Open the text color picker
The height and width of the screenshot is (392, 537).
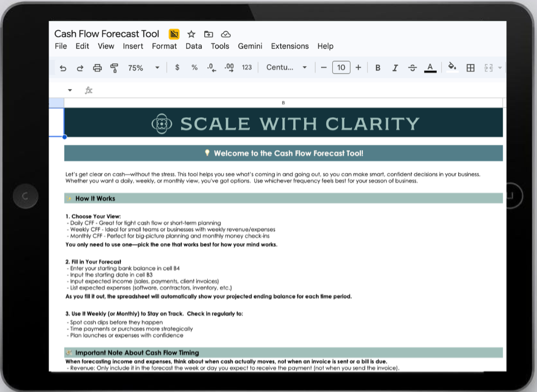(430, 68)
